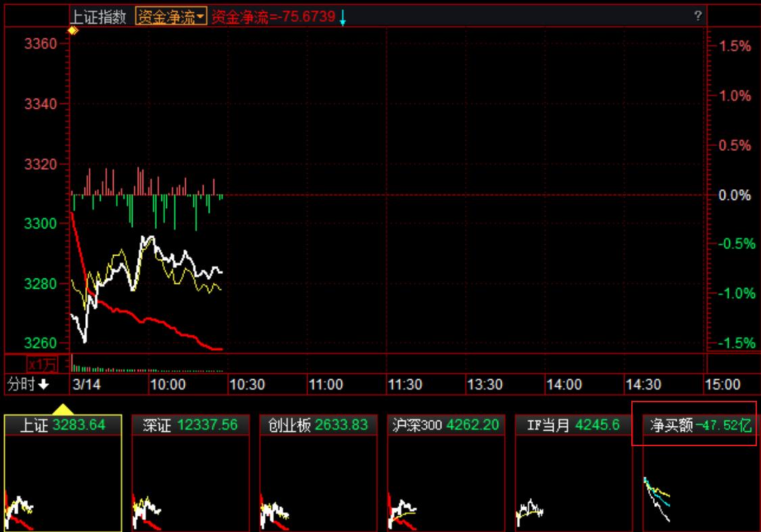761x532 pixels.
Task: Click the 深证 mini chart thumbnail
Action: click(x=190, y=483)
